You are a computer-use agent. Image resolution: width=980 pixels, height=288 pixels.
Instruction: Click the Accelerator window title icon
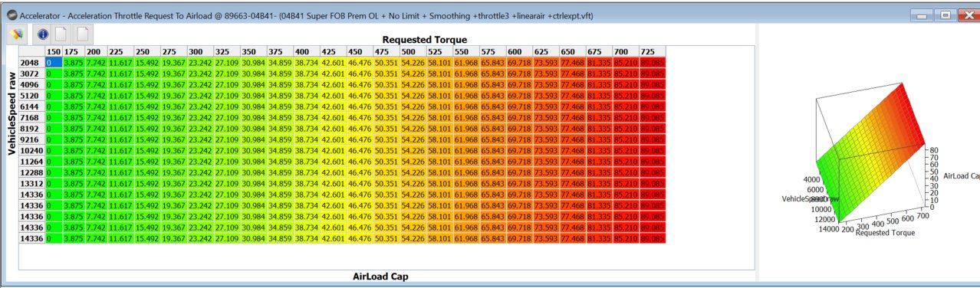point(12,15)
